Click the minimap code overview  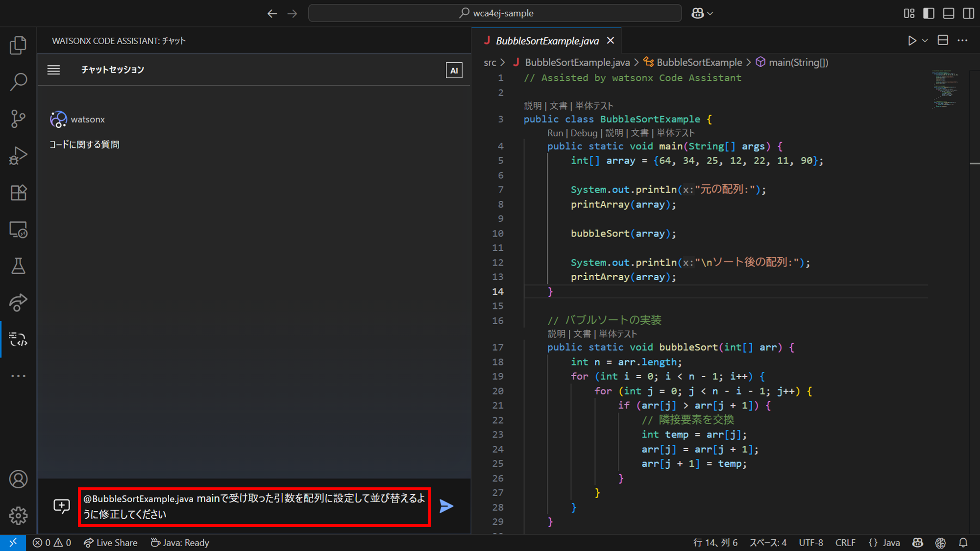coord(946,89)
